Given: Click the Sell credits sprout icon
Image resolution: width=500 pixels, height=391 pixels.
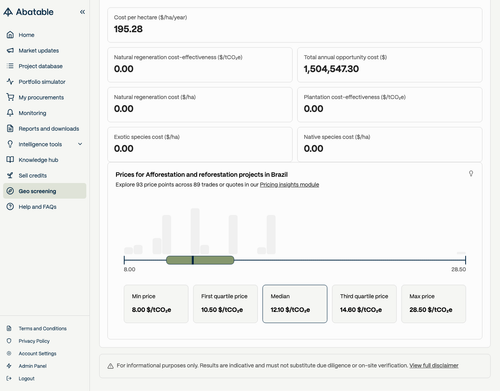Looking at the screenshot, I should [x=10, y=175].
